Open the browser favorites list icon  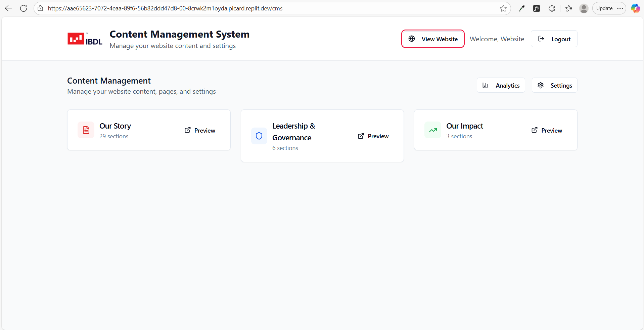pyautogui.click(x=568, y=8)
